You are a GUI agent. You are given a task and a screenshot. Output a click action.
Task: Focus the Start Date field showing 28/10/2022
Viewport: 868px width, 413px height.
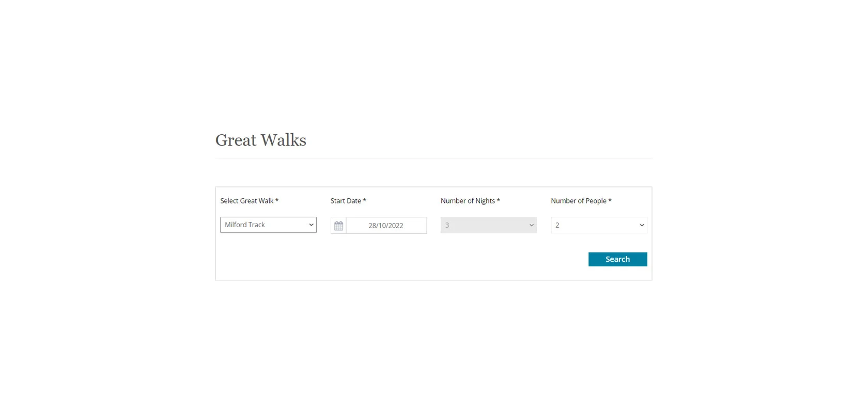tap(386, 226)
